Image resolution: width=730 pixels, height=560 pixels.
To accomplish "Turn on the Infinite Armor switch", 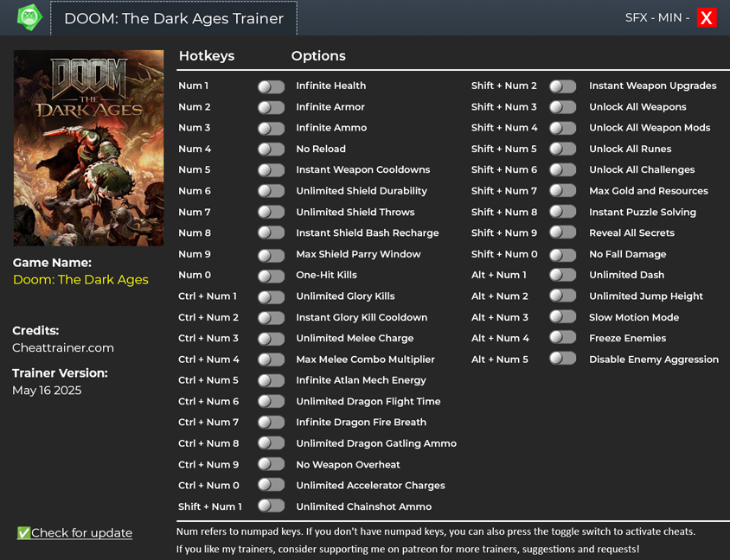I will pyautogui.click(x=271, y=107).
